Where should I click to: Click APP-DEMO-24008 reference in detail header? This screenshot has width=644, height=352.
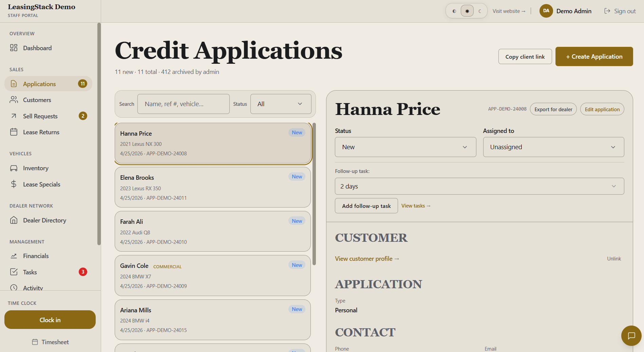pos(507,109)
